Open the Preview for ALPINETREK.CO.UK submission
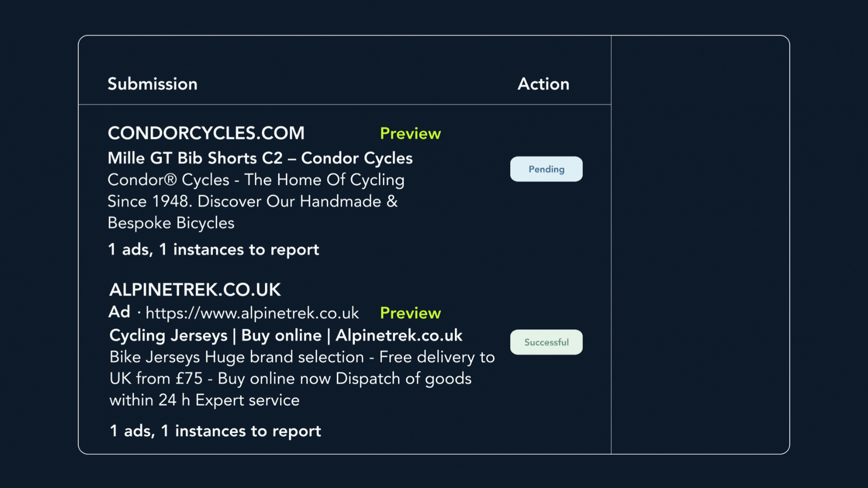The image size is (868, 488). [410, 313]
